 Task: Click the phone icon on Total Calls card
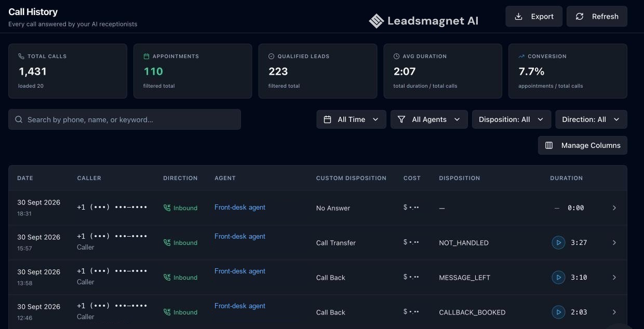(21, 56)
